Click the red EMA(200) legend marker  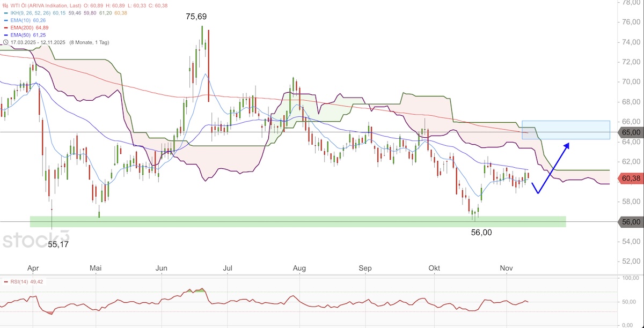coord(5,27)
